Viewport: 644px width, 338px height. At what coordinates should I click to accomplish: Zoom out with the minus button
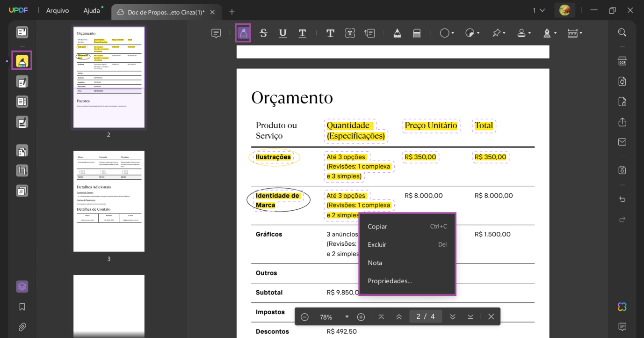tap(304, 317)
